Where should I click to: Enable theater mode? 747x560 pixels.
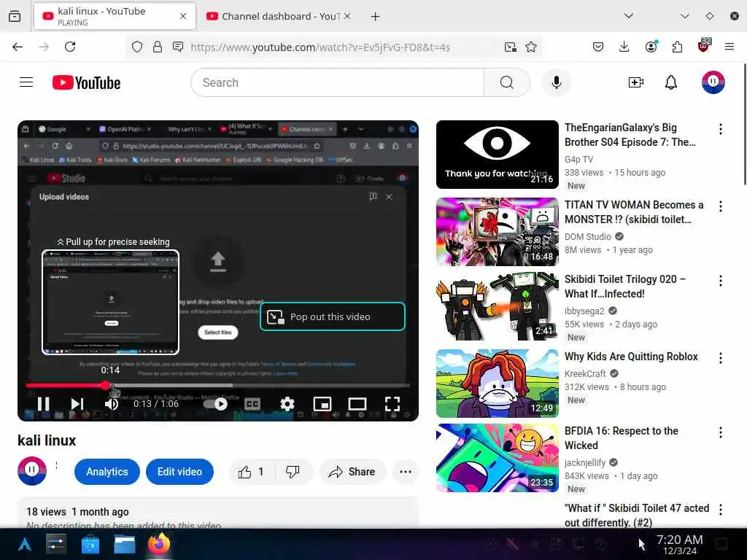[x=357, y=404]
